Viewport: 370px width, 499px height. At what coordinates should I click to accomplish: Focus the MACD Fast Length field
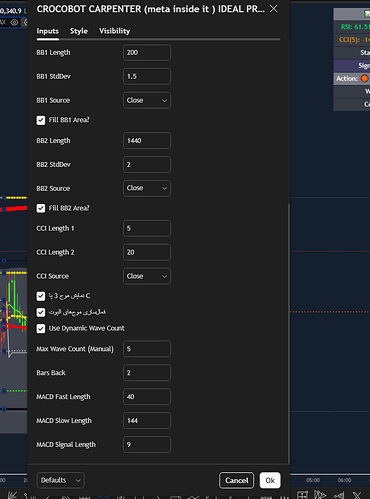tap(147, 397)
